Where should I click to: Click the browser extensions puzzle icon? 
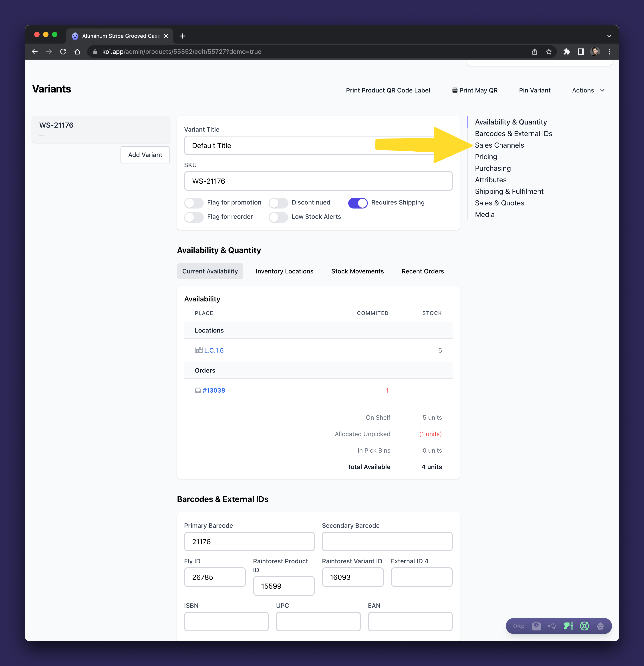566,52
